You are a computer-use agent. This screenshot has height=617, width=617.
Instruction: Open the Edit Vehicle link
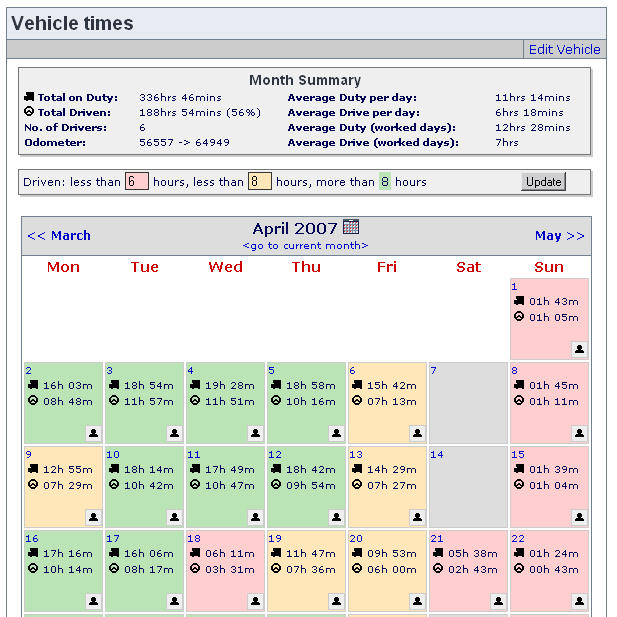(x=564, y=49)
